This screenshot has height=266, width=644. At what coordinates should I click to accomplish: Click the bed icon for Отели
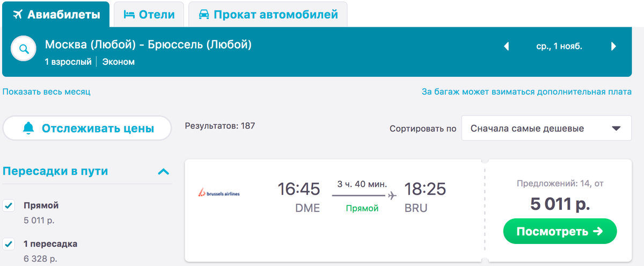coord(129,14)
